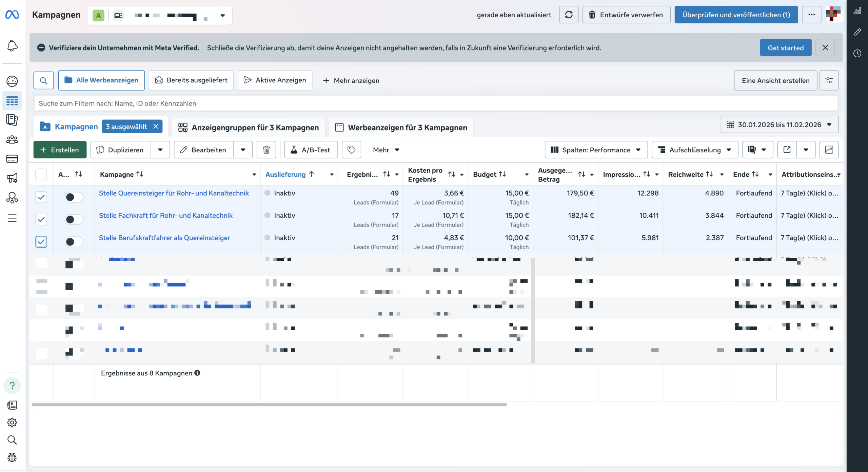Uncheck Stelle Fachkraft campaign checkbox
Viewport: 868px width, 472px height.
coord(41,219)
